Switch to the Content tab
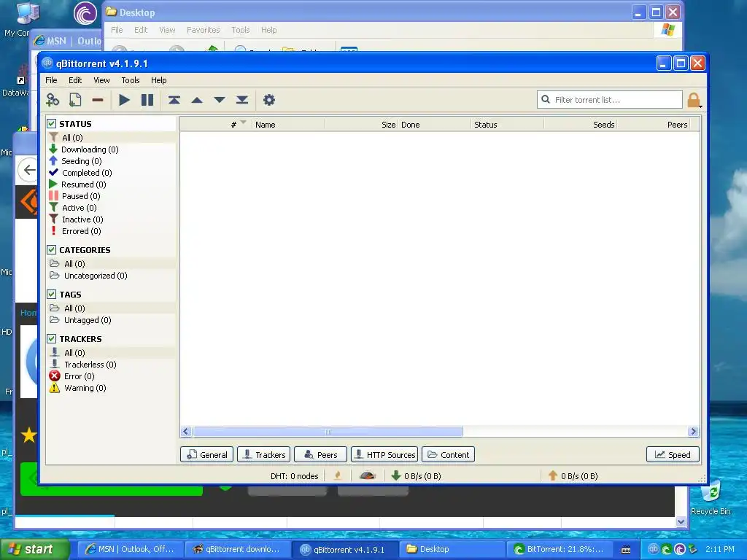This screenshot has height=560, width=747. click(x=449, y=454)
